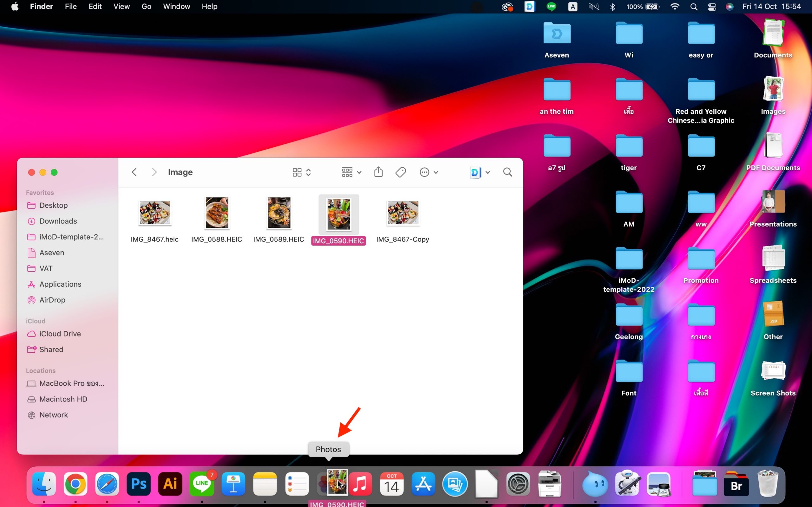
Task: Click the Tags icon in Finder toolbar
Action: click(400, 172)
